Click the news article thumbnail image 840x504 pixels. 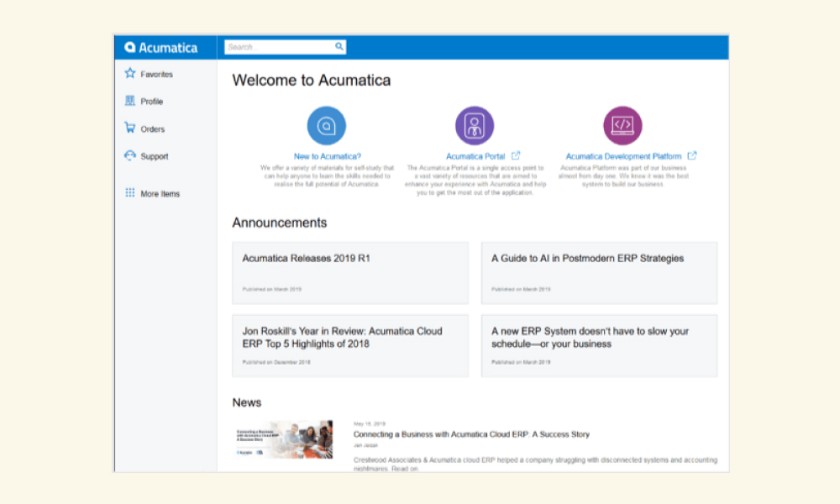(284, 439)
